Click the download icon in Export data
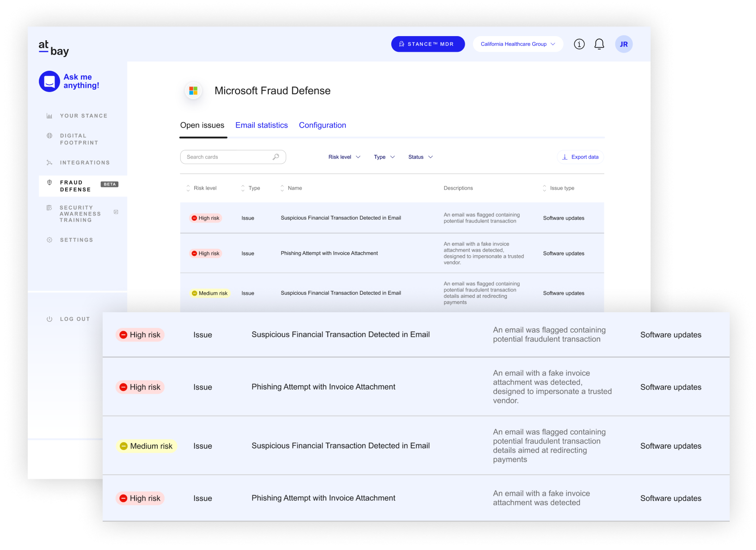This screenshot has height=550, width=756. coord(565,157)
